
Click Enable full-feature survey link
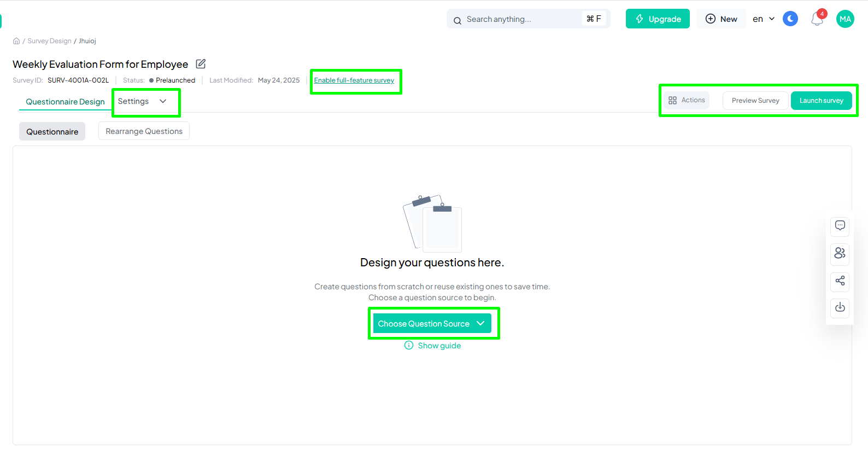(x=354, y=80)
